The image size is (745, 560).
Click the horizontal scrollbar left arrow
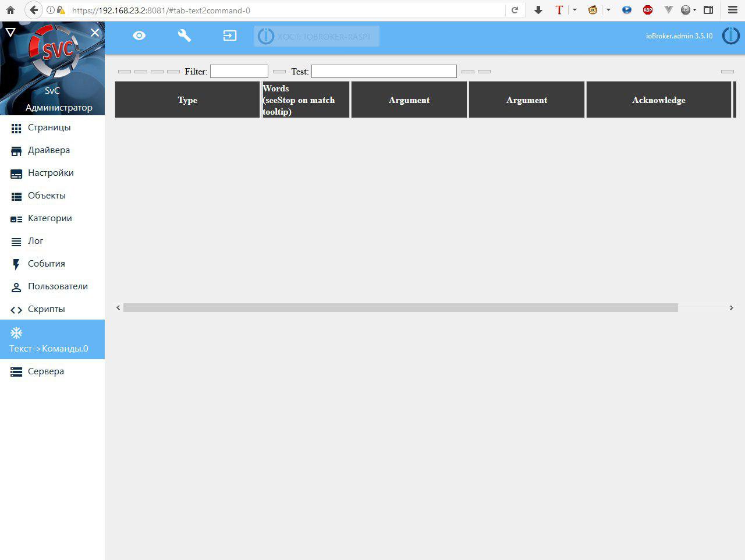119,307
